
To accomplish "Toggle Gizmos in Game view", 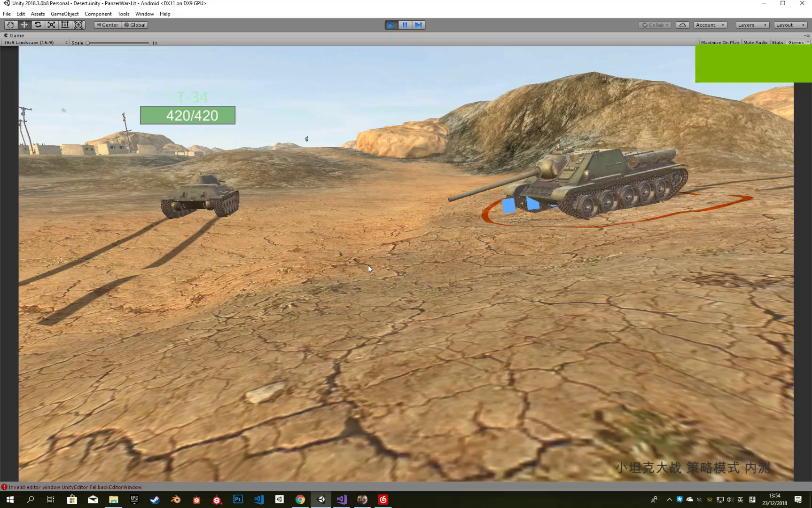I will 796,42.
